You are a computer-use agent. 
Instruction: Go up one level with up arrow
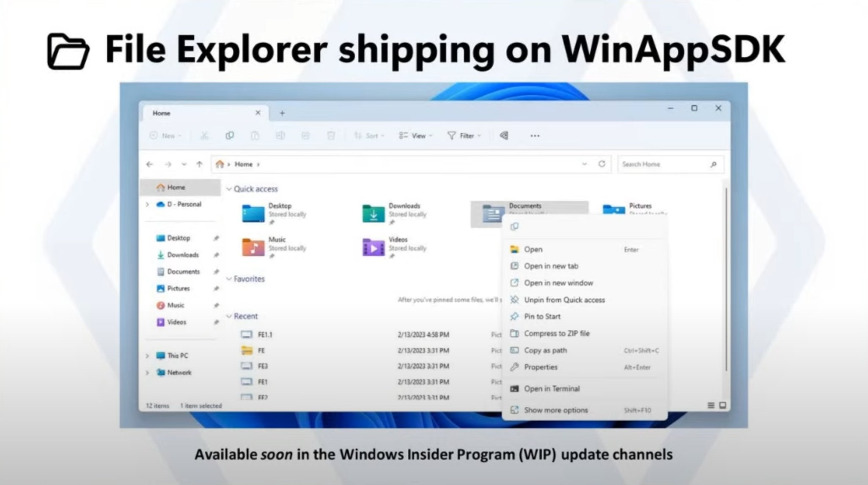(199, 164)
